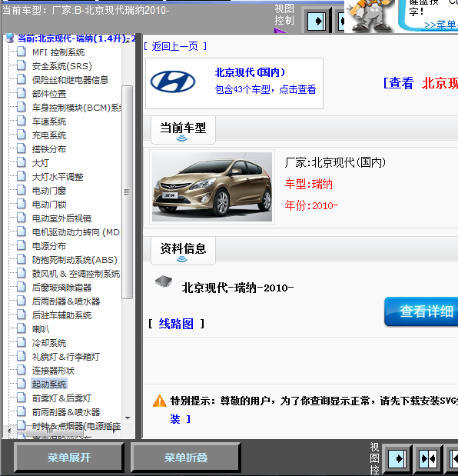This screenshot has height=476, width=458.
Task: Select 冷却系统 entry
Action: [x=49, y=343]
